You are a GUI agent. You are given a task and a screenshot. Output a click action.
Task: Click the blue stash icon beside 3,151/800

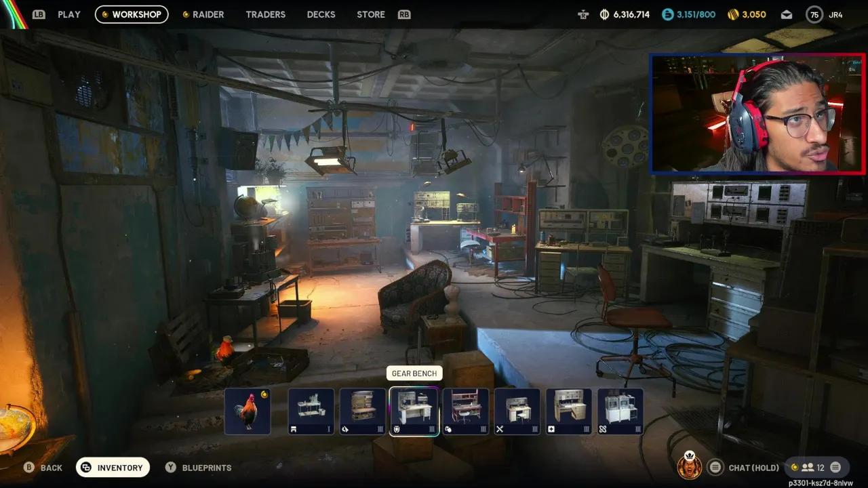pos(668,14)
